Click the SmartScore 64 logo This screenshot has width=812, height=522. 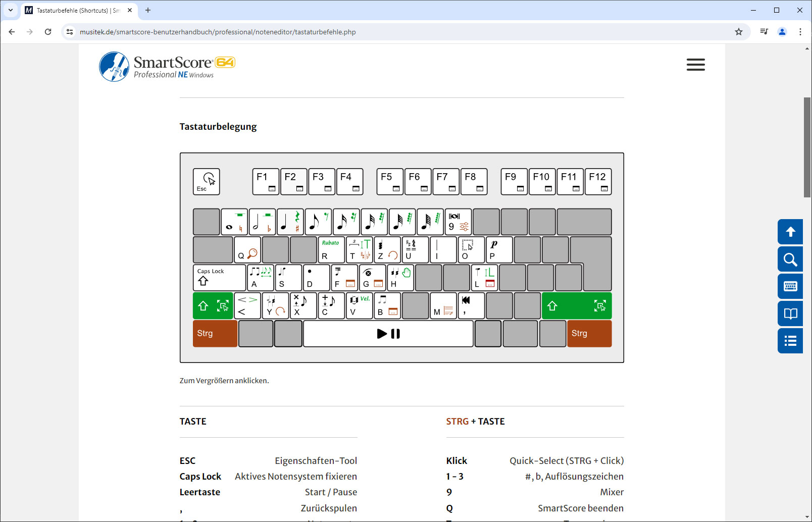(167, 67)
